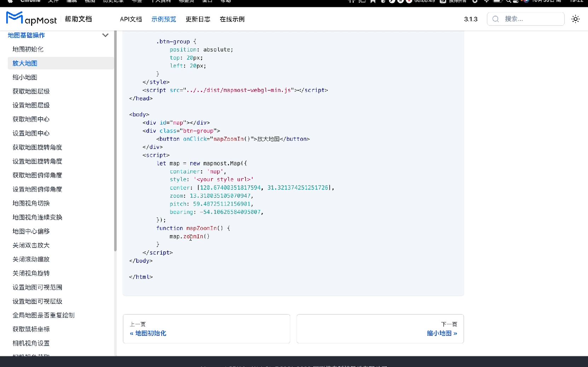588x367 pixels.
Task: Open the 在线示例 nav tab
Action: point(232,19)
